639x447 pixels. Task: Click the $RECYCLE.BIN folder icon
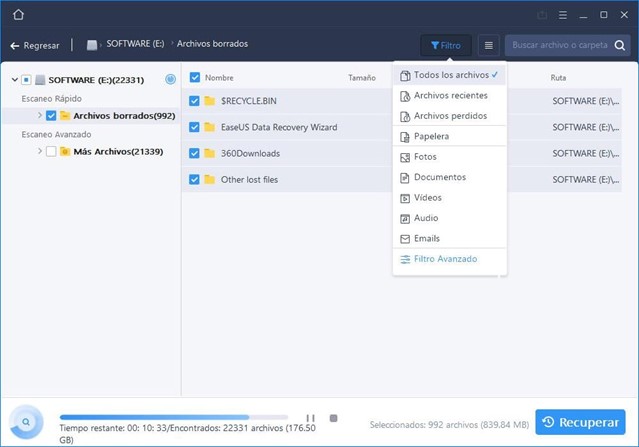pos(209,101)
